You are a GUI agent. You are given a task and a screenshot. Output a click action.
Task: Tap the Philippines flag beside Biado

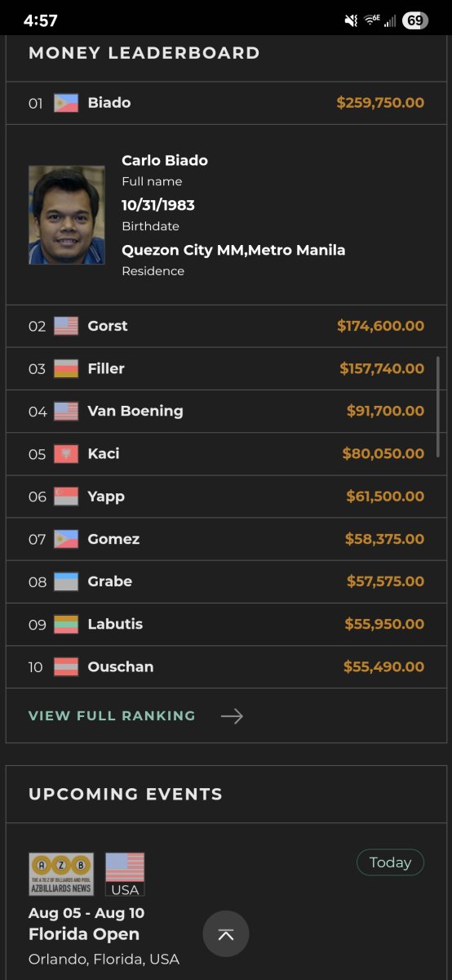66,103
